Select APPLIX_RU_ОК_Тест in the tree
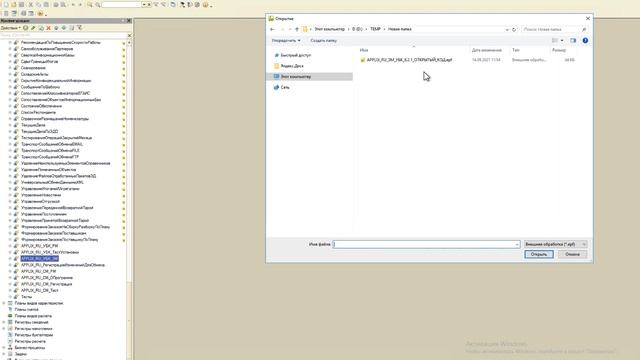The height and width of the screenshot is (360, 640). 40,291
